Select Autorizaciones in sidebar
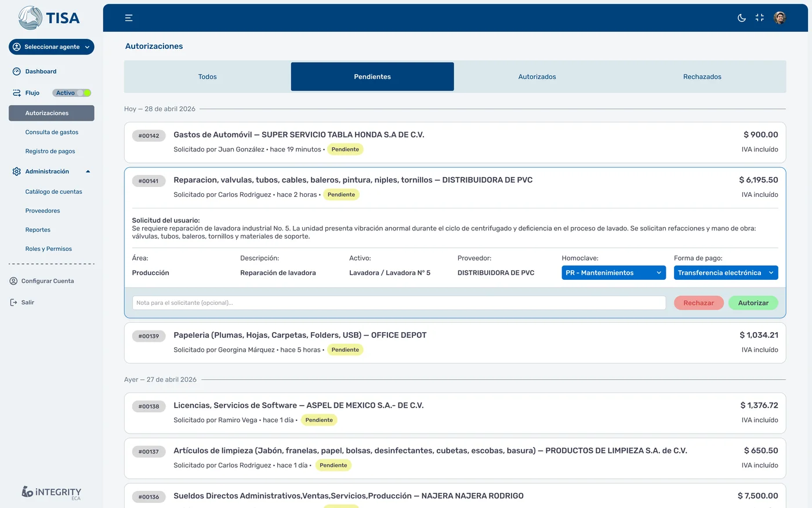812x508 pixels. pyautogui.click(x=52, y=113)
